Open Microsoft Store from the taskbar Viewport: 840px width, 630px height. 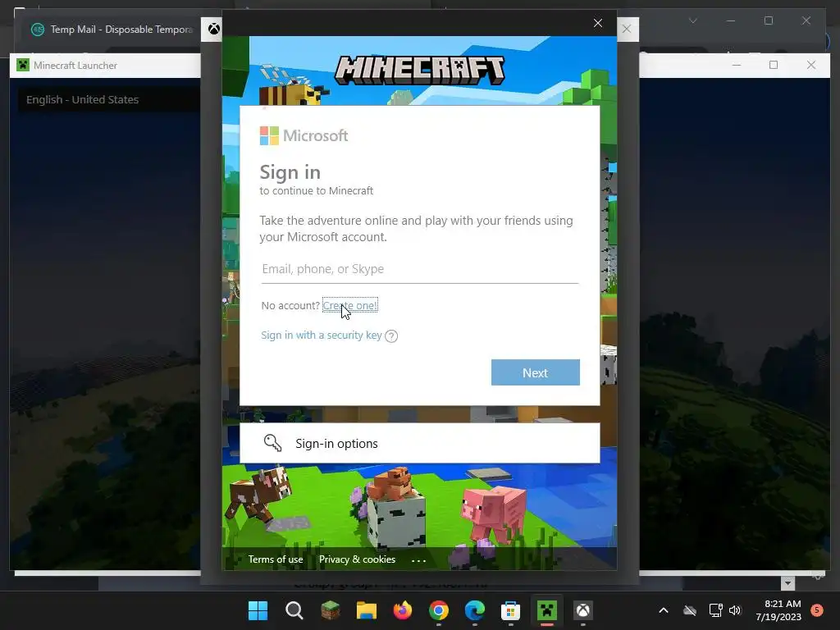[510, 610]
